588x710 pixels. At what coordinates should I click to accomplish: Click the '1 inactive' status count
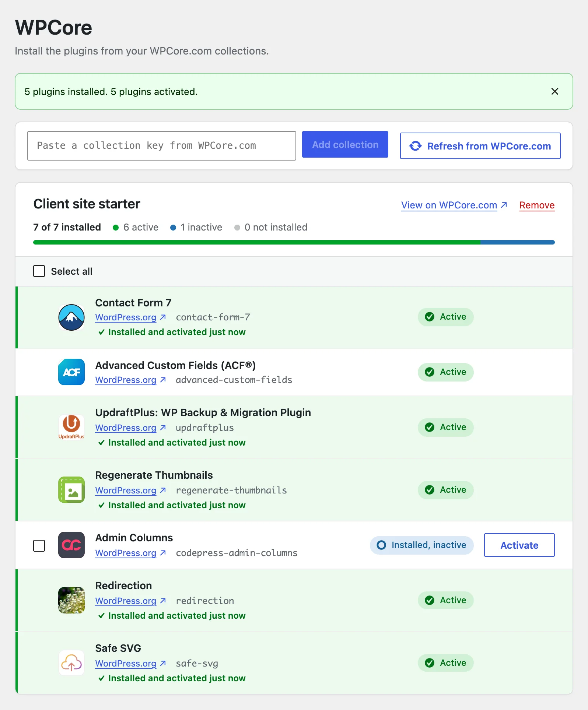click(196, 227)
